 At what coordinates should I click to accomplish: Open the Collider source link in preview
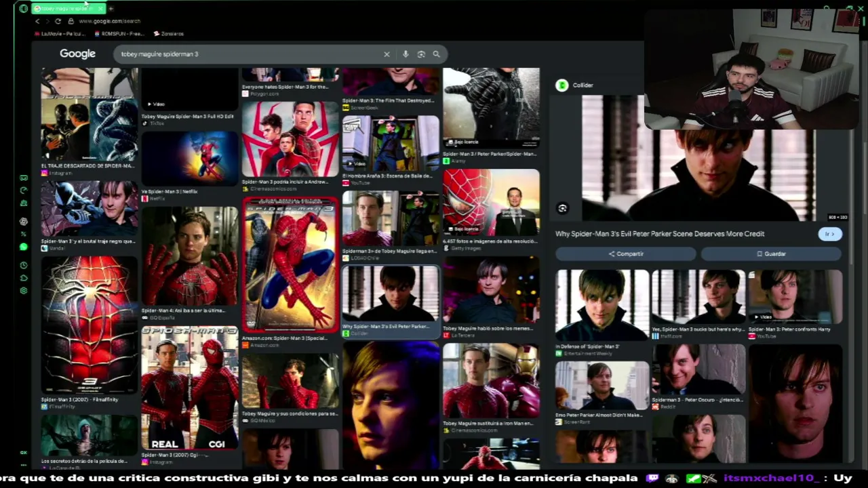(574, 85)
